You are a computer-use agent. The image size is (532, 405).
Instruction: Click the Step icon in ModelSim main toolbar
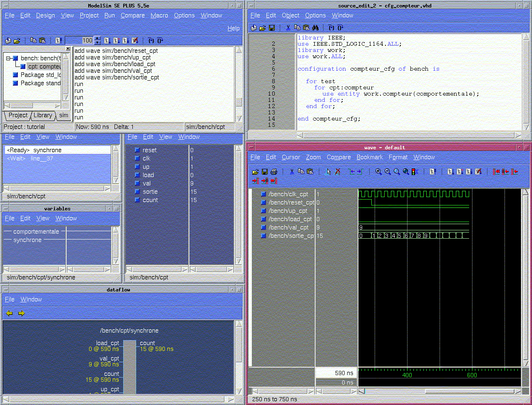pyautogui.click(x=151, y=40)
